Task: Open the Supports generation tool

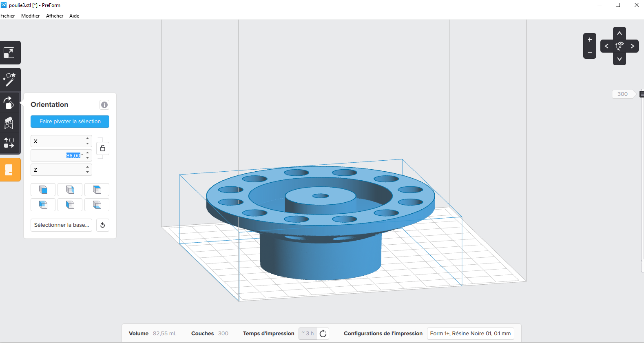Action: (x=9, y=123)
